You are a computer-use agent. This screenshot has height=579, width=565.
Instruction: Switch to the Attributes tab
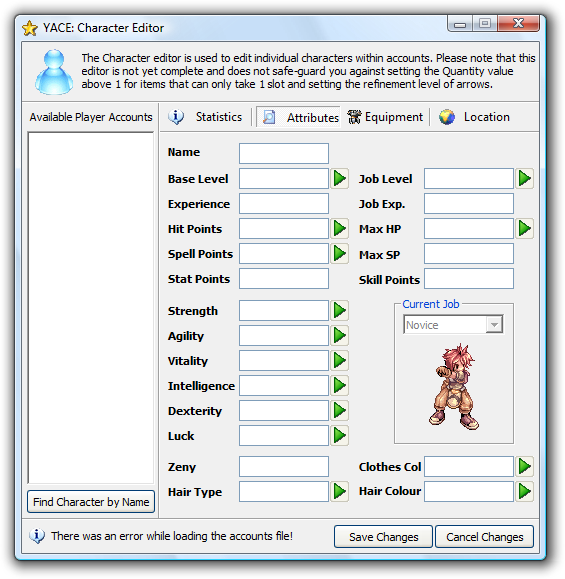point(298,117)
